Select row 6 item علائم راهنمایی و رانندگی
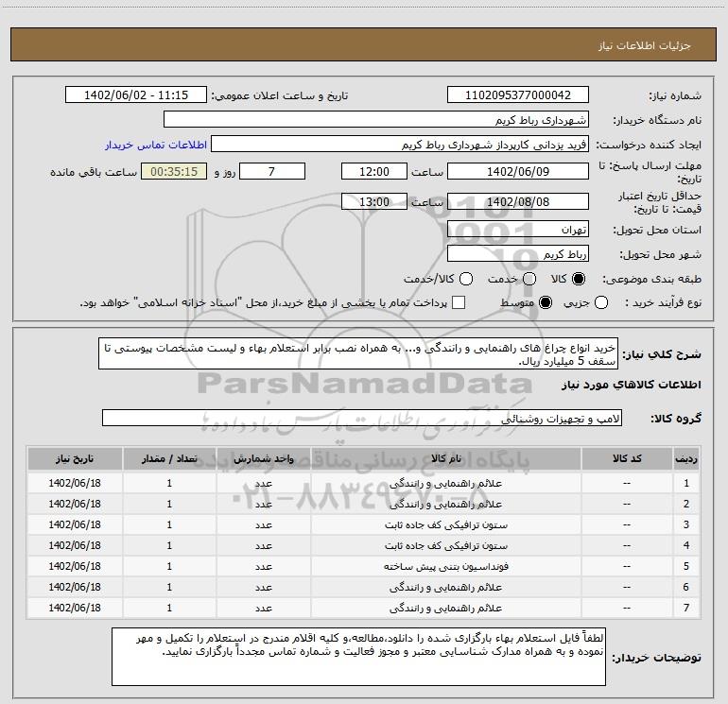728x704 pixels. (x=445, y=587)
